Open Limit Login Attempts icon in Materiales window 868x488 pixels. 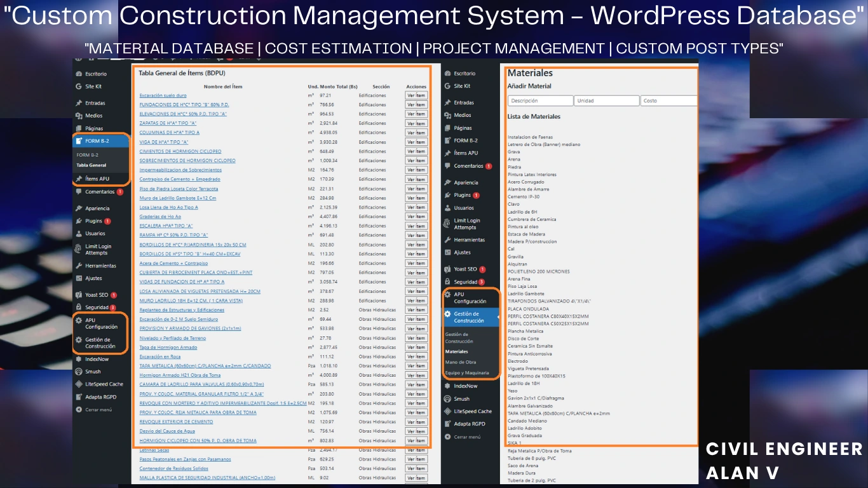[x=447, y=224]
